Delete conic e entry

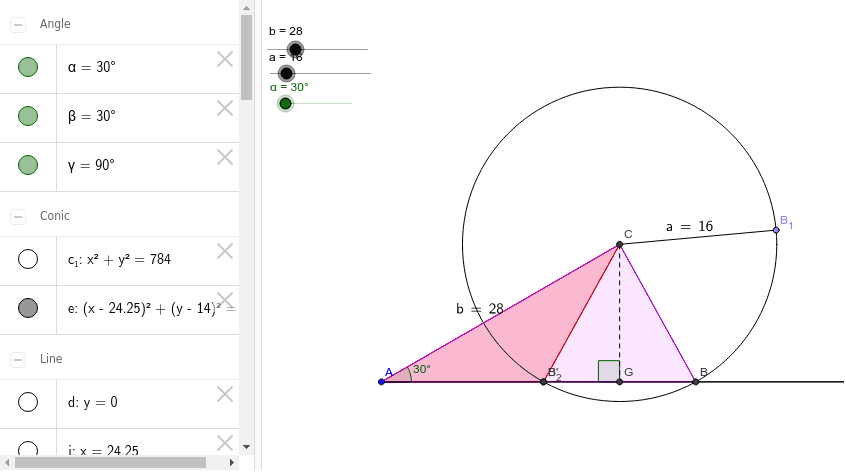tap(225, 300)
